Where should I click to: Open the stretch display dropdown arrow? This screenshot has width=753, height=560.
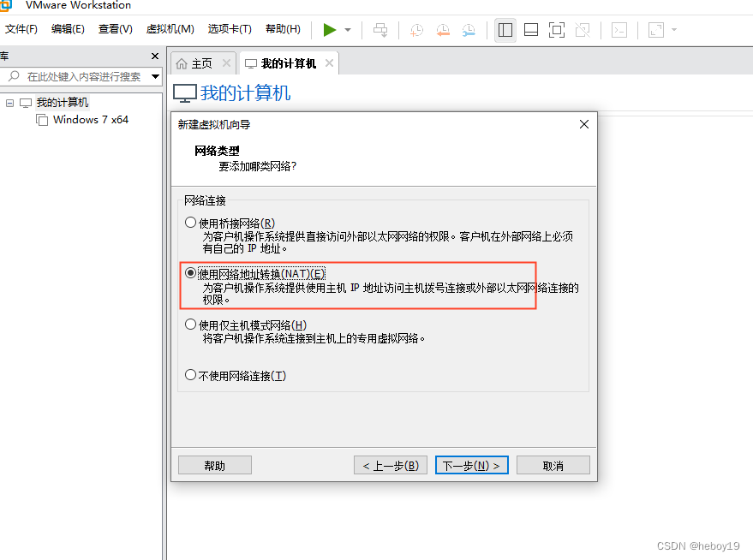(674, 30)
